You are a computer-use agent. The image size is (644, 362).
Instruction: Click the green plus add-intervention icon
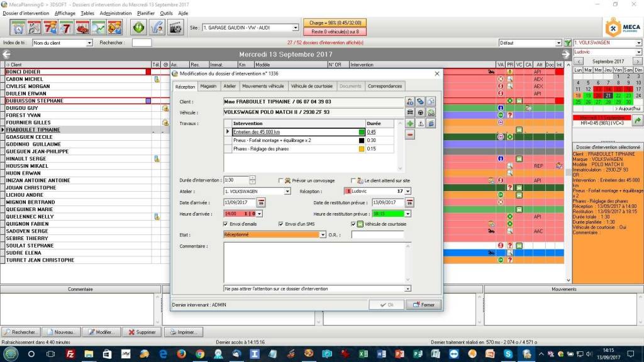(x=410, y=124)
